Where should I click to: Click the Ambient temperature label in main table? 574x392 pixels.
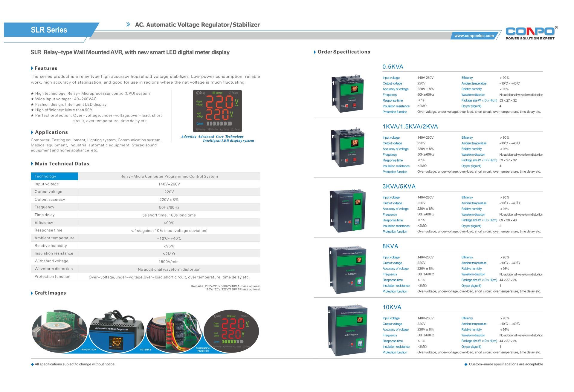point(54,238)
